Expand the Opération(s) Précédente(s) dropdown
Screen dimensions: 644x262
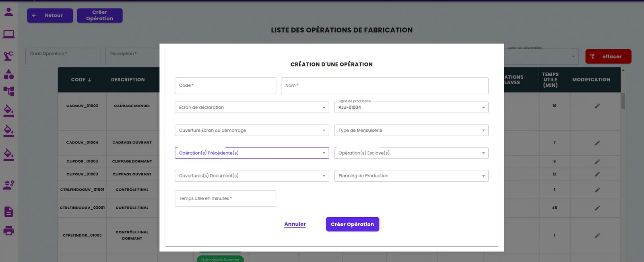point(252,153)
